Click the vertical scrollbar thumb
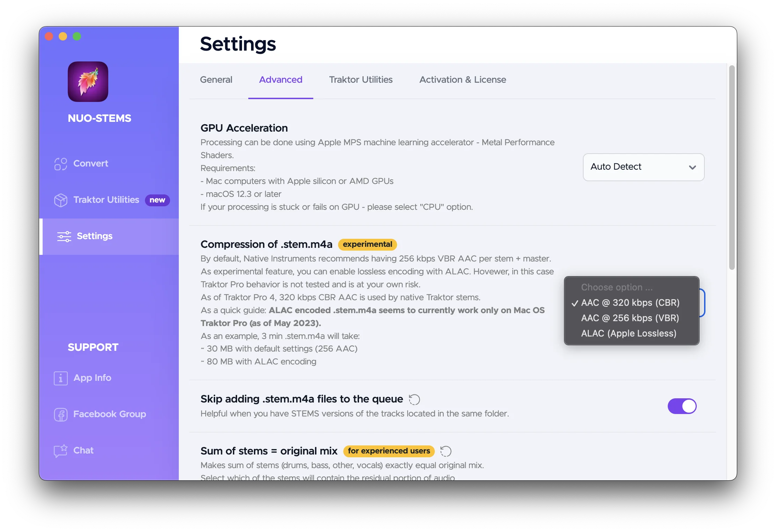776x532 pixels. point(732,168)
